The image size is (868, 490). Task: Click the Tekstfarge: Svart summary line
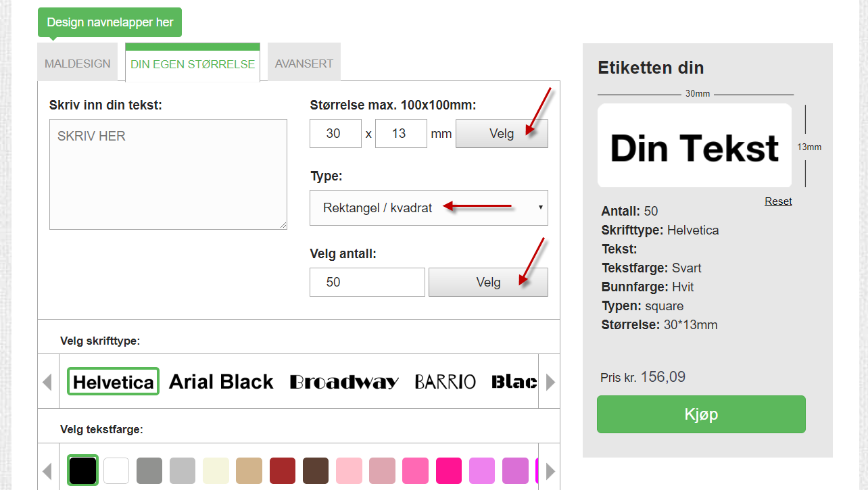(652, 268)
